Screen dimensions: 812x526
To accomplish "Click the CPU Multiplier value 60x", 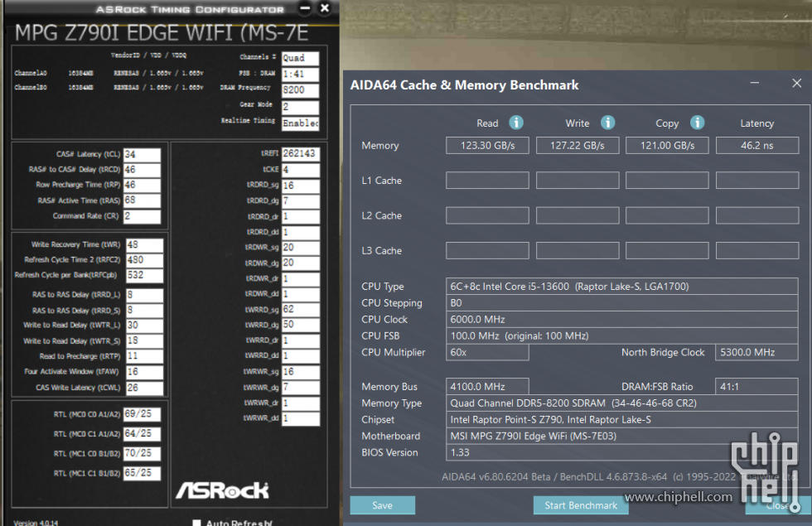I will point(487,352).
